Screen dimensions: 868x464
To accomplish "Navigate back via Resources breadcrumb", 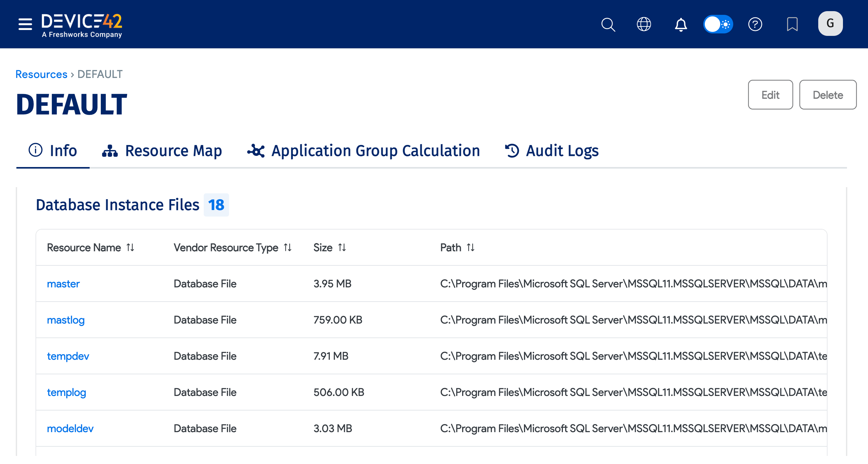I will (x=41, y=74).
